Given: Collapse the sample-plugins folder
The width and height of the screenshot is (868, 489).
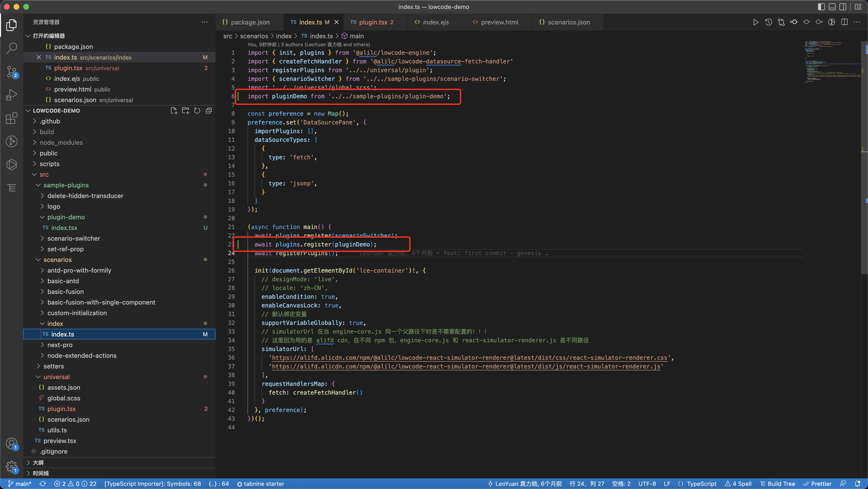Looking at the screenshot, I should click(66, 185).
